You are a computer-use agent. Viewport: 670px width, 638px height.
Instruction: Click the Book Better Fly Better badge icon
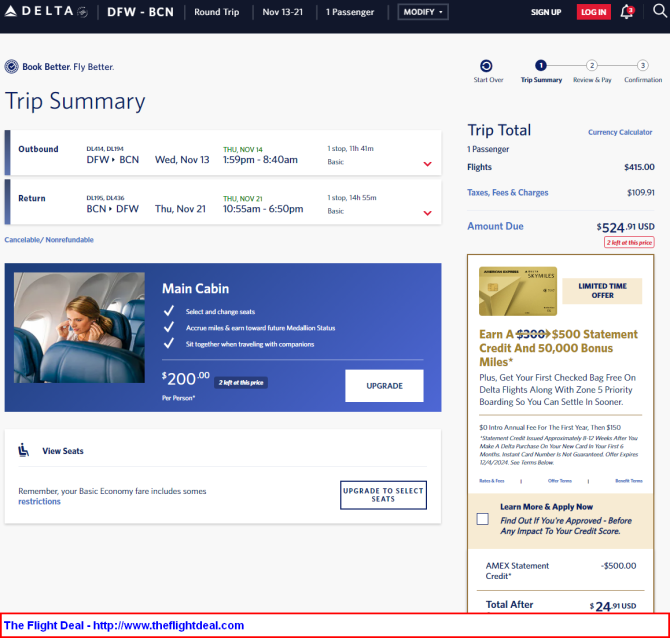pyautogui.click(x=12, y=67)
